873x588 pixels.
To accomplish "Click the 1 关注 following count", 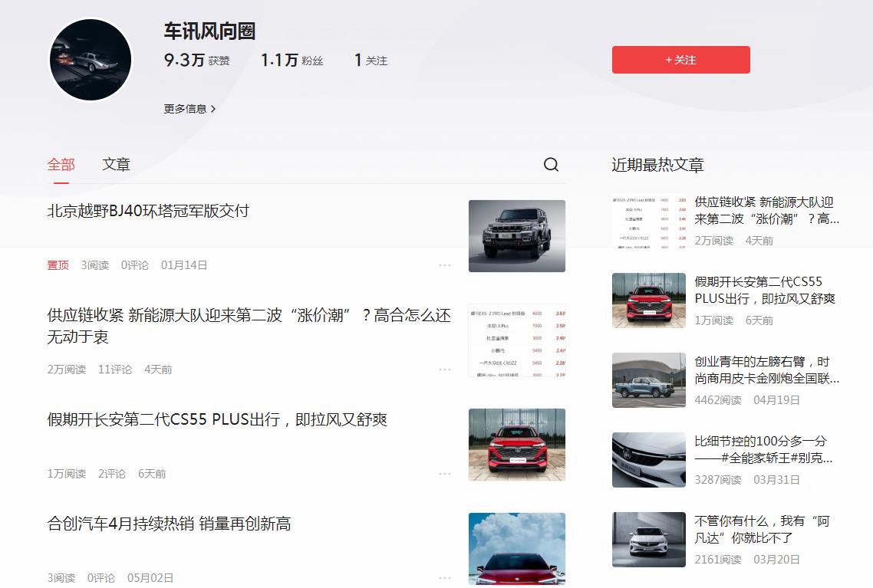I will coord(371,60).
